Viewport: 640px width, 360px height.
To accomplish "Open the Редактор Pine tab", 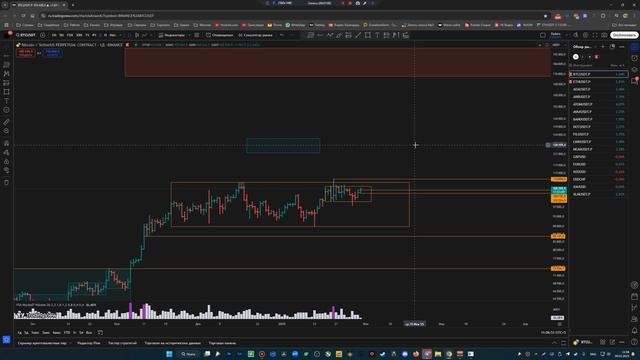I will (89, 343).
